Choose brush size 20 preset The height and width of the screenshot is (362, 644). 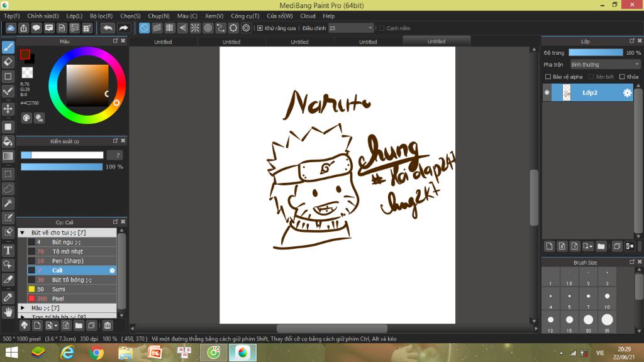588,322
